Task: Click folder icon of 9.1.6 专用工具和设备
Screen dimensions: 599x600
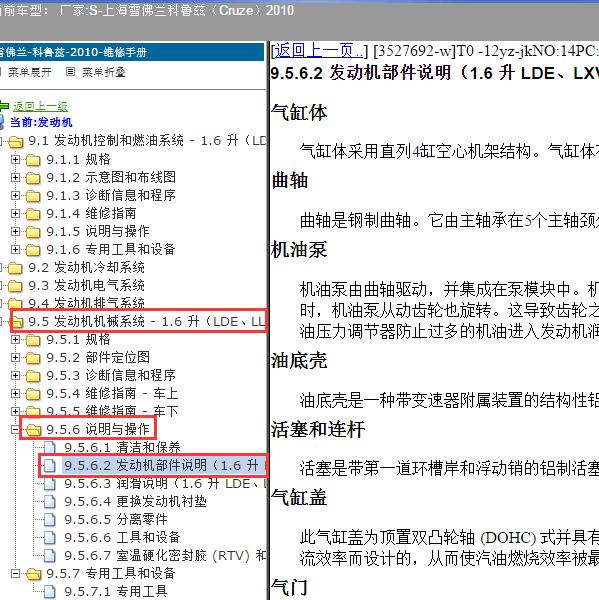Action: (x=33, y=250)
